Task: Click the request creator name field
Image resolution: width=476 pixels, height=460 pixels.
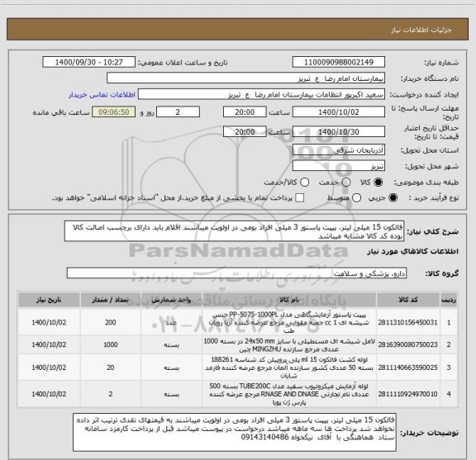Action: (x=261, y=95)
